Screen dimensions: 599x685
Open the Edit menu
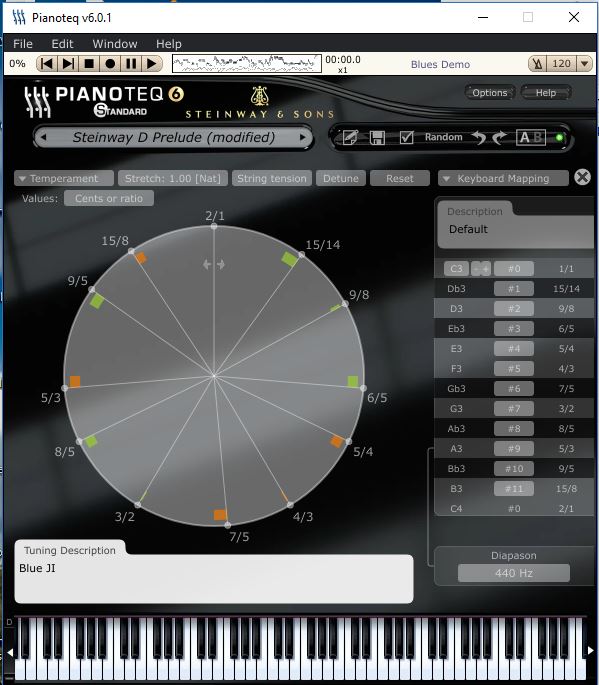pyautogui.click(x=62, y=44)
